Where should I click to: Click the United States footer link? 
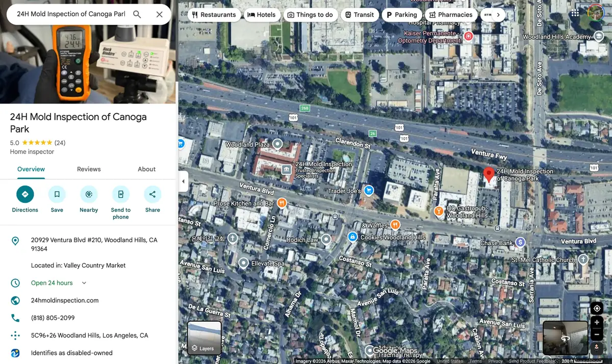pyautogui.click(x=450, y=361)
